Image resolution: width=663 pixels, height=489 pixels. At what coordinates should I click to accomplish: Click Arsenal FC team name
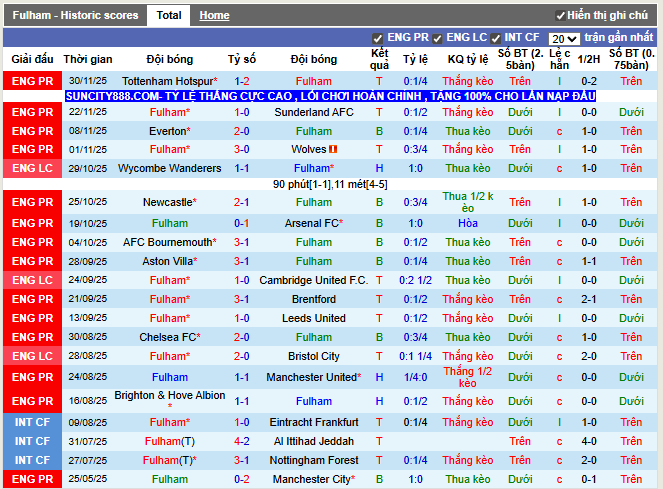pos(314,223)
